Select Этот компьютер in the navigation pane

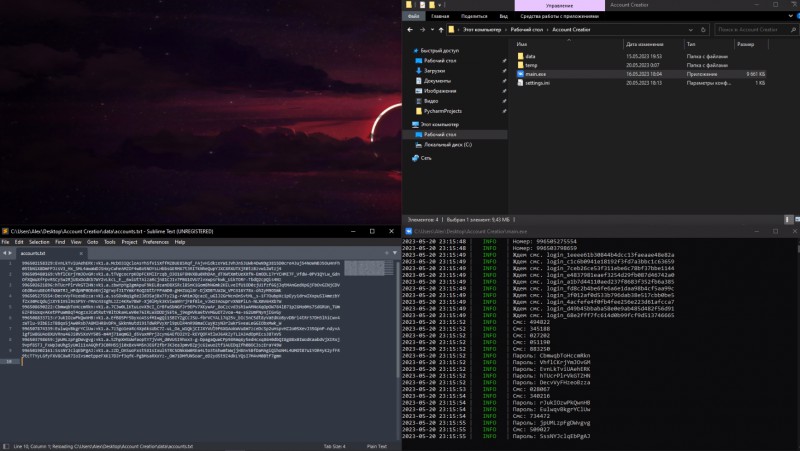440,124
